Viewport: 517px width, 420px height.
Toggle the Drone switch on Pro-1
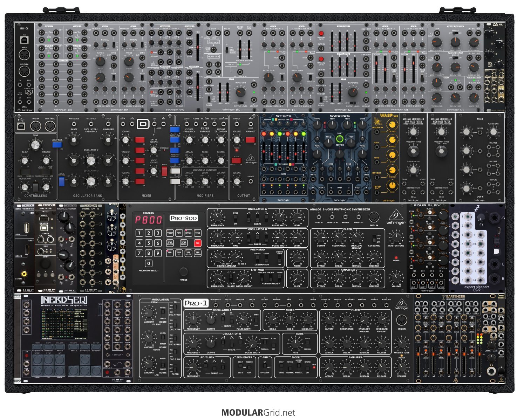pos(308,368)
